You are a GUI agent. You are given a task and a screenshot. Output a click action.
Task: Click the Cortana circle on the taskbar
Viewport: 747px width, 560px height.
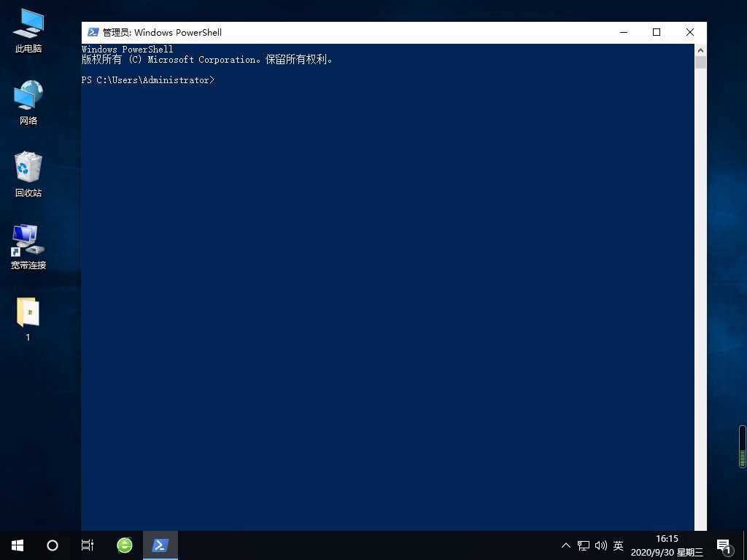pyautogui.click(x=53, y=545)
